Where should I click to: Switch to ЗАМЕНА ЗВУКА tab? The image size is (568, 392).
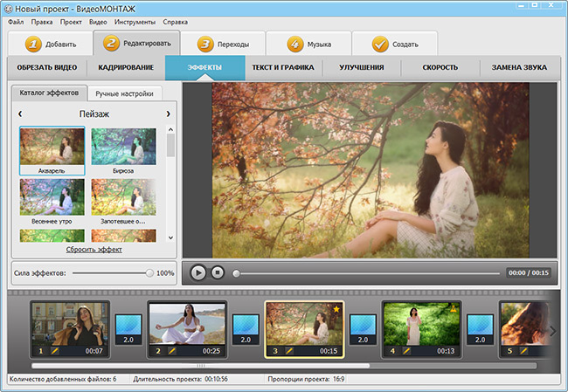click(x=519, y=68)
